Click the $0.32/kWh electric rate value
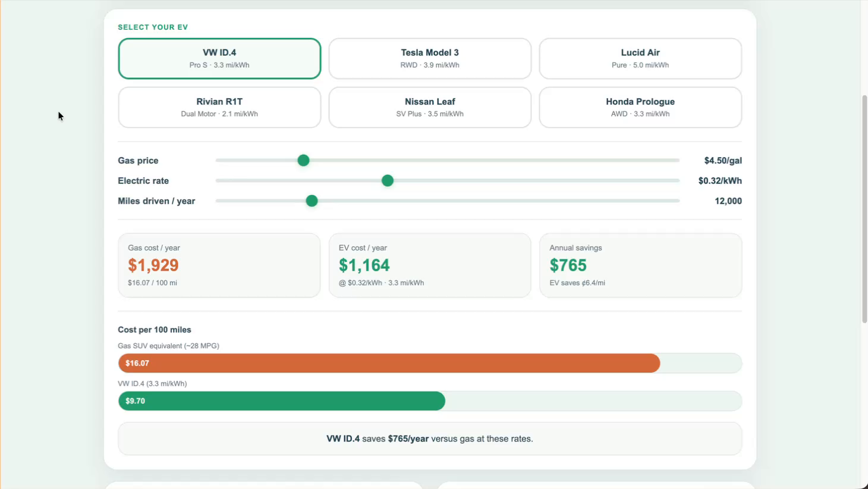868x489 pixels. click(720, 181)
